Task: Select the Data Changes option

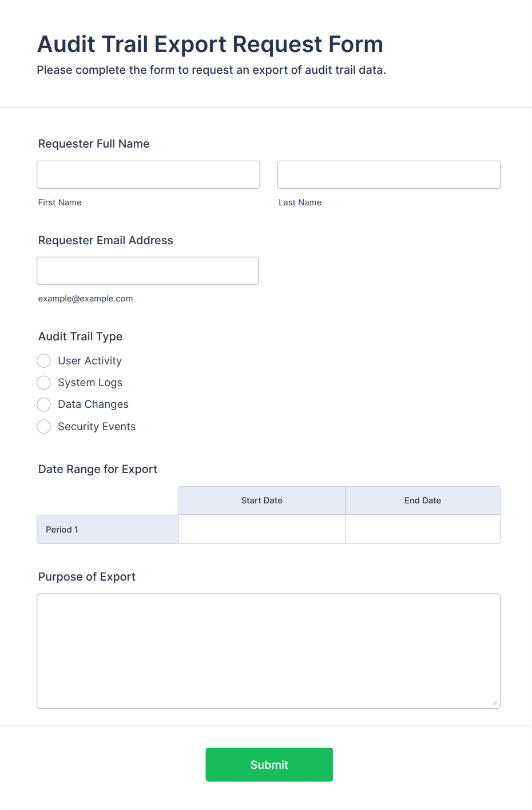Action: 44,404
